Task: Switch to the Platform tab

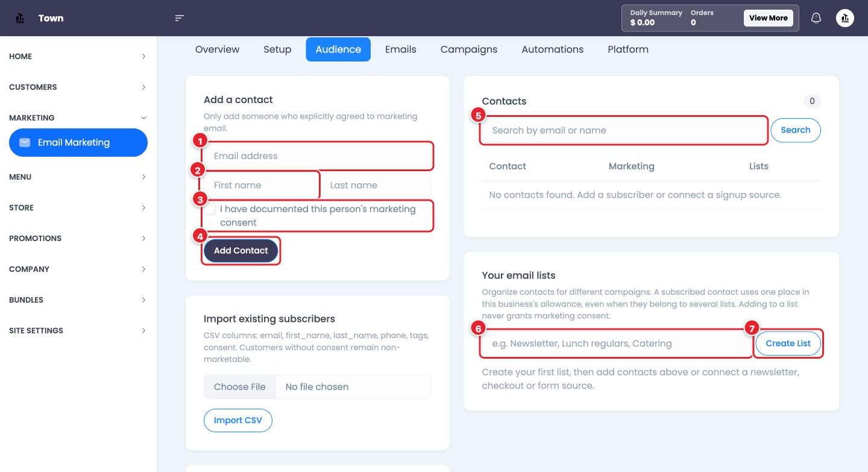Action: pos(628,49)
